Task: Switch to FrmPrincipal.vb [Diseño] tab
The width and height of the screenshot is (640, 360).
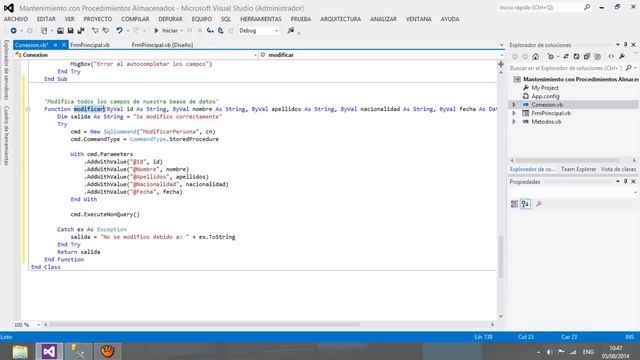Action: coord(162,45)
